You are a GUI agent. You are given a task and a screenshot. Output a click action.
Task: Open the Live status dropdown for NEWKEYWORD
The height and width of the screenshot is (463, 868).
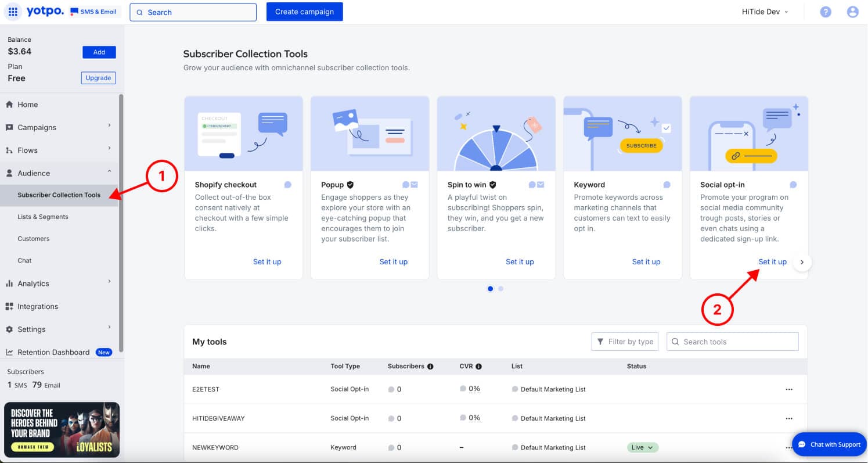[642, 447]
